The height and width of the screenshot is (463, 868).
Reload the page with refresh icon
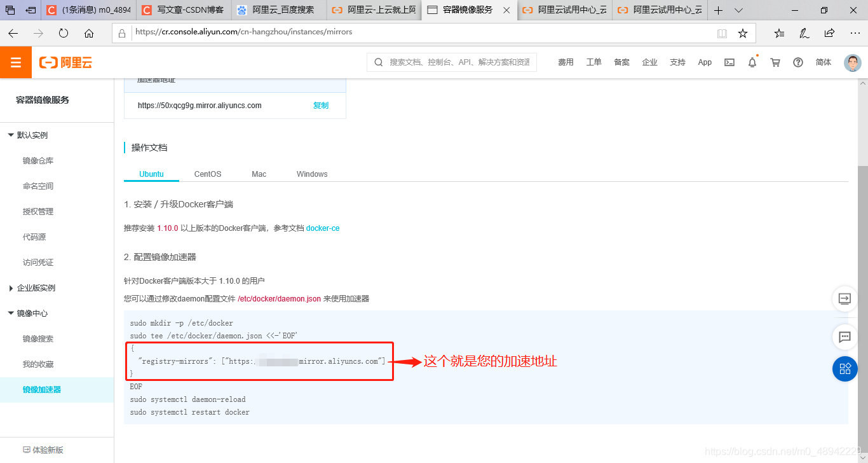64,33
